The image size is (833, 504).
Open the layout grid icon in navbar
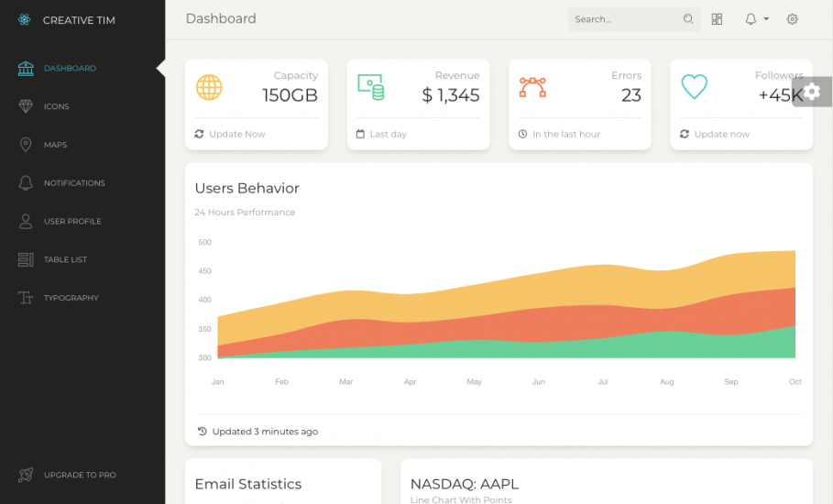717,19
